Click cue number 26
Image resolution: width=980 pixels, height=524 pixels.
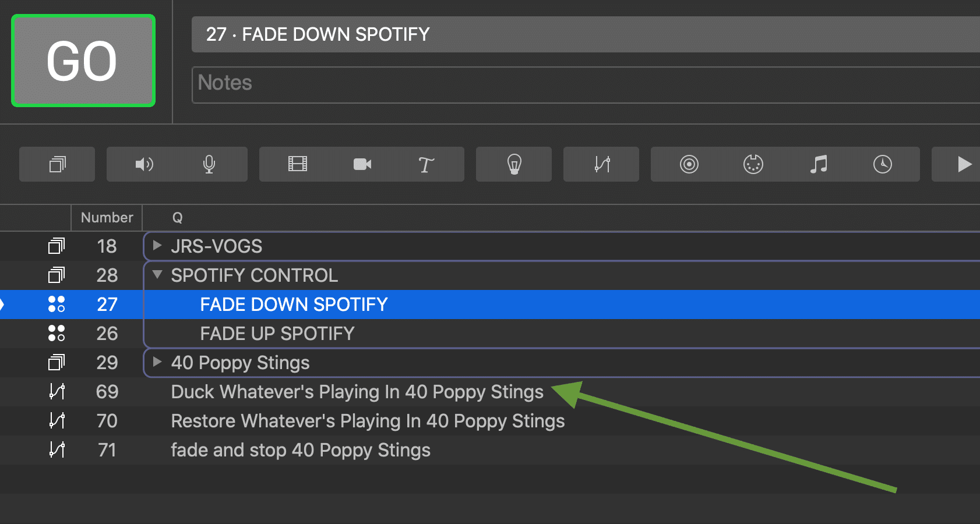point(107,334)
